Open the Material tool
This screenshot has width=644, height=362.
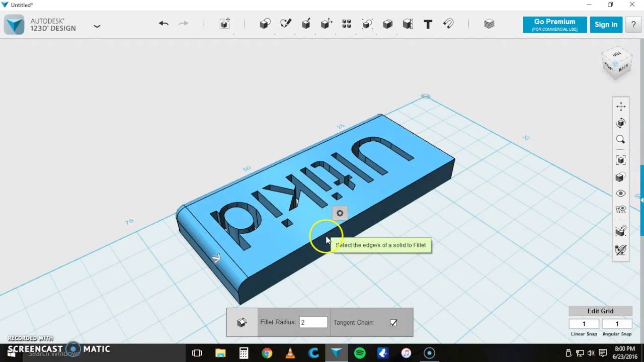[489, 24]
